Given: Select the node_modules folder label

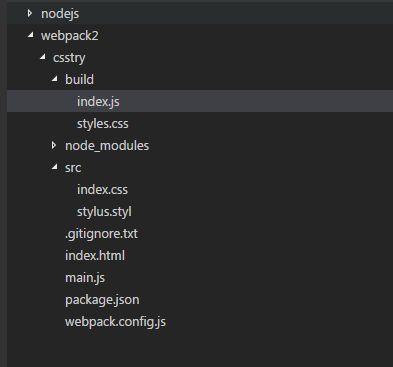Looking at the screenshot, I should (107, 146).
